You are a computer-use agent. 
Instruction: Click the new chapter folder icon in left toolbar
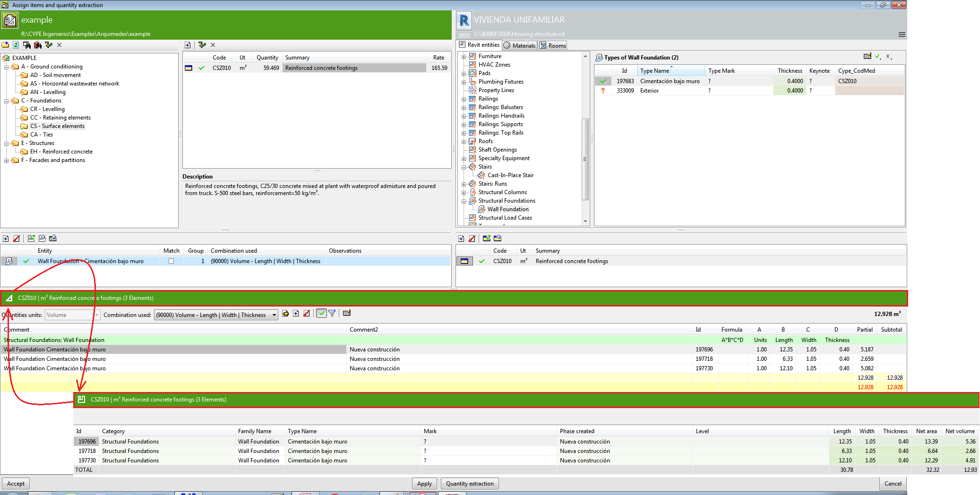[5, 45]
